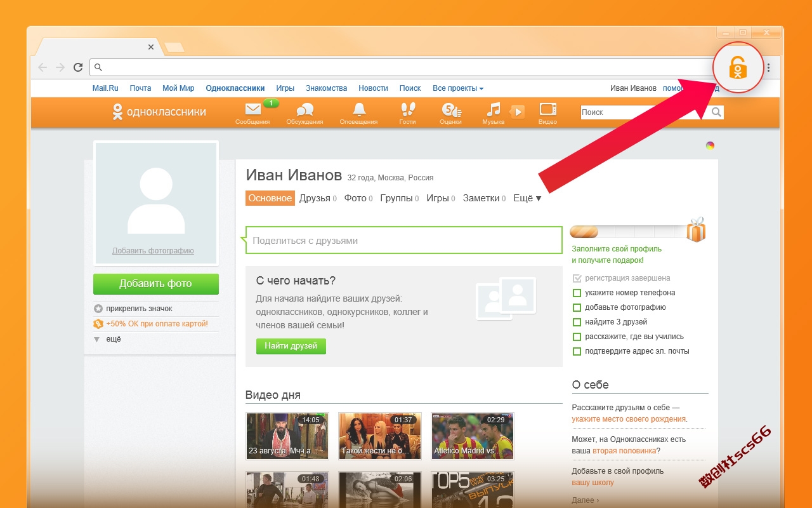Open Обсуждения chat bubbles icon

coord(305,109)
